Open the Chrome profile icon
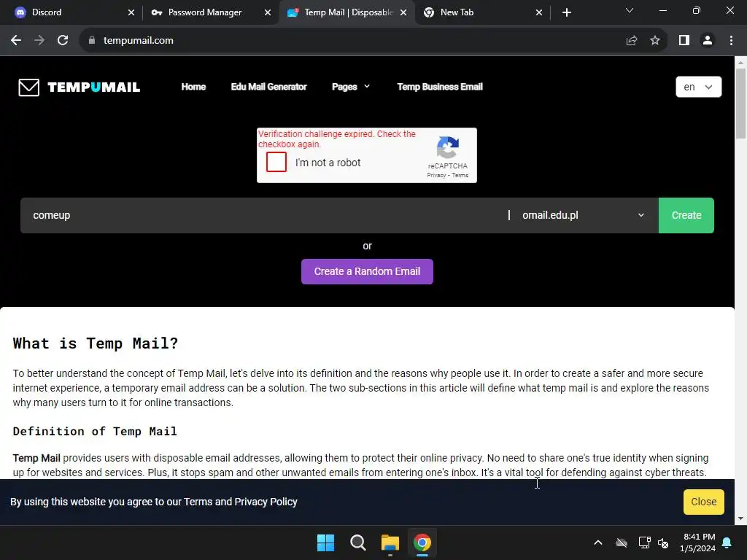The width and height of the screenshot is (747, 560). 708,41
